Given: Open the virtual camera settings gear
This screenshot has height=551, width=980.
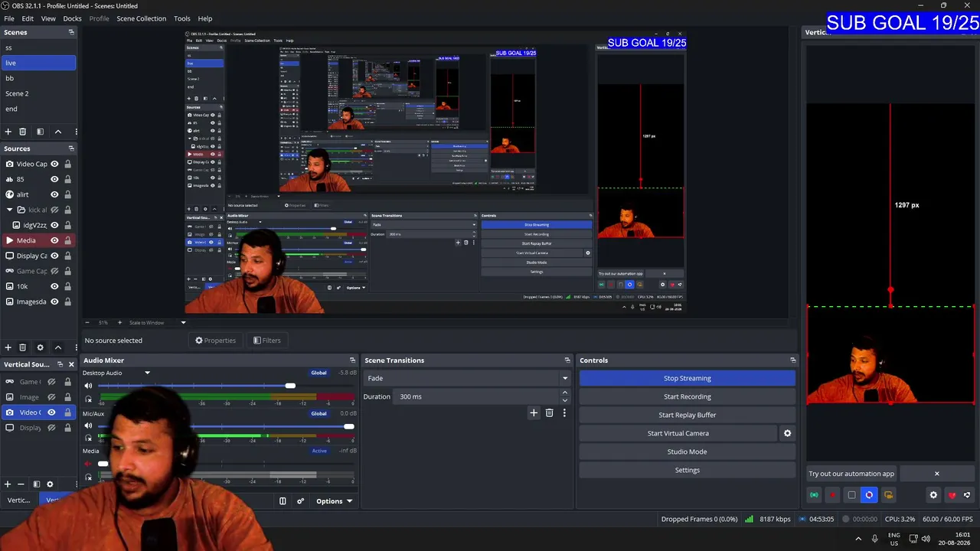Looking at the screenshot, I should [x=787, y=433].
